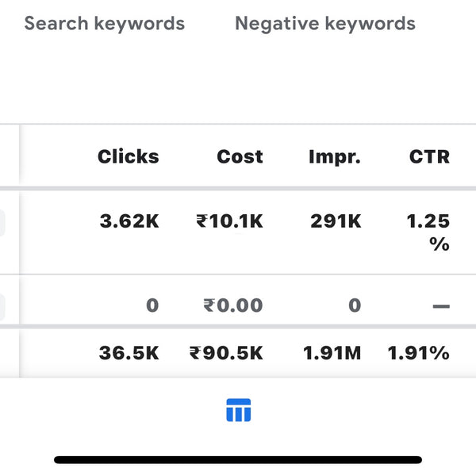
Task: Select the 36.5K total clicks value
Action: point(129,354)
